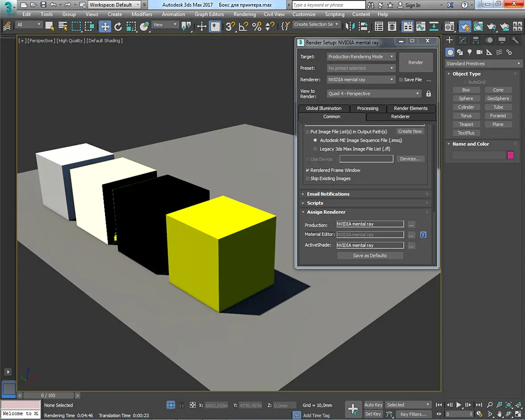Switch to the Renderer tab
Image resolution: width=525 pixels, height=420 pixels.
pos(400,117)
